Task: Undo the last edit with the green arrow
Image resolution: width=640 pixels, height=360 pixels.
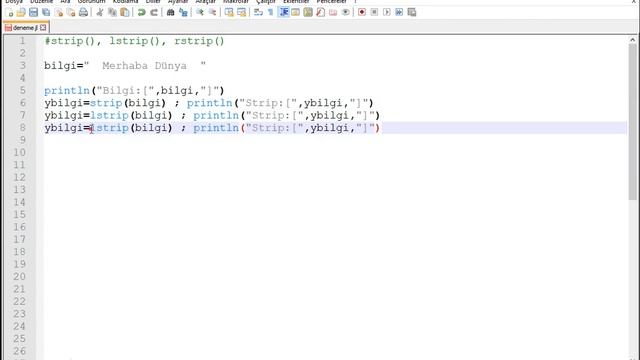Action: click(x=141, y=12)
